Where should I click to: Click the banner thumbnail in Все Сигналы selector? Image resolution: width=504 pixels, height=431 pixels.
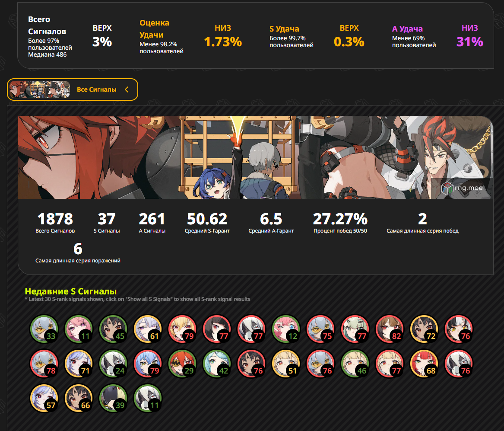(40, 89)
